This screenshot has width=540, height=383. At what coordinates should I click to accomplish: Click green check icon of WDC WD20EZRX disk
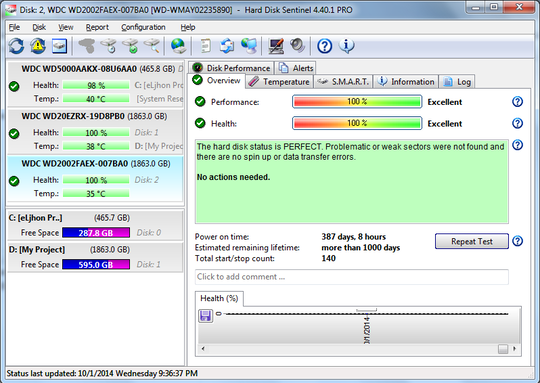click(14, 133)
